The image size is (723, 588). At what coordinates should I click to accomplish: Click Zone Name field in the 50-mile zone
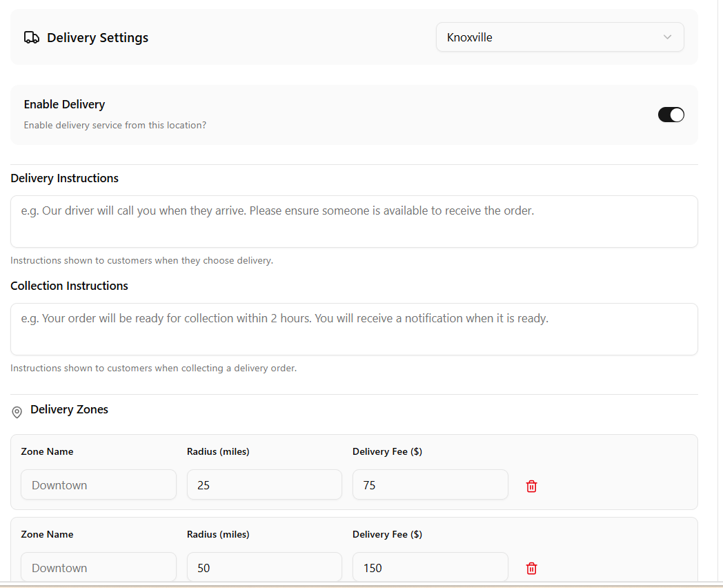coord(99,567)
